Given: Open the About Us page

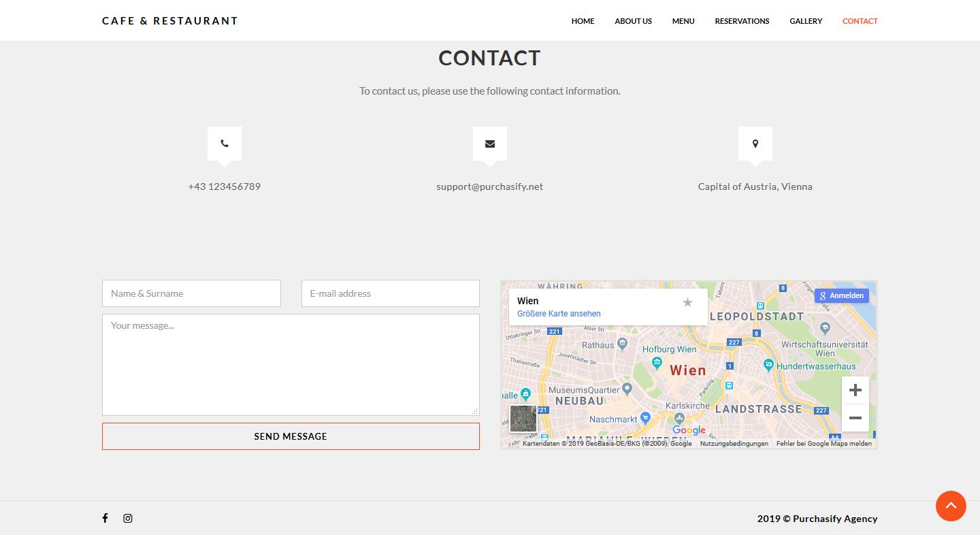Looking at the screenshot, I should 633,21.
